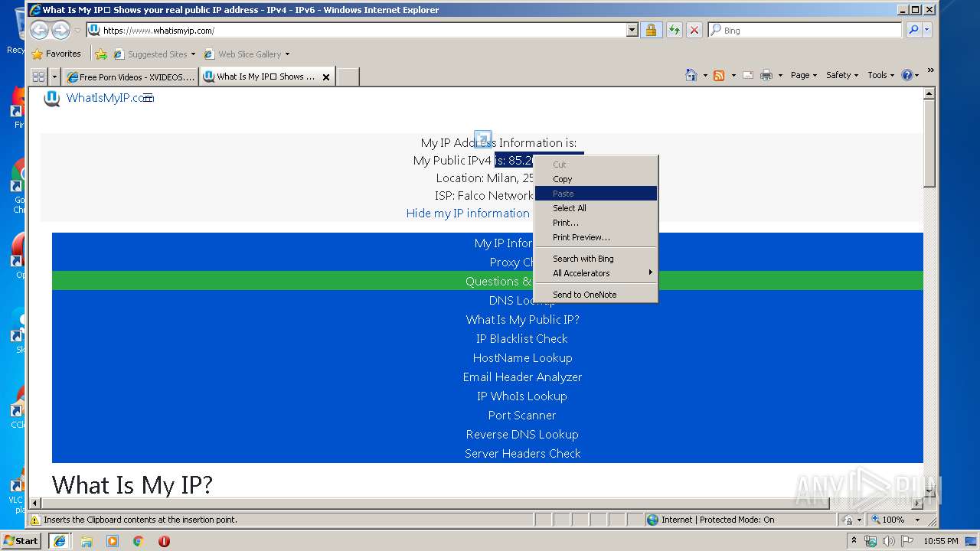
Task: Click the security lock icon in address bar
Action: [651, 30]
